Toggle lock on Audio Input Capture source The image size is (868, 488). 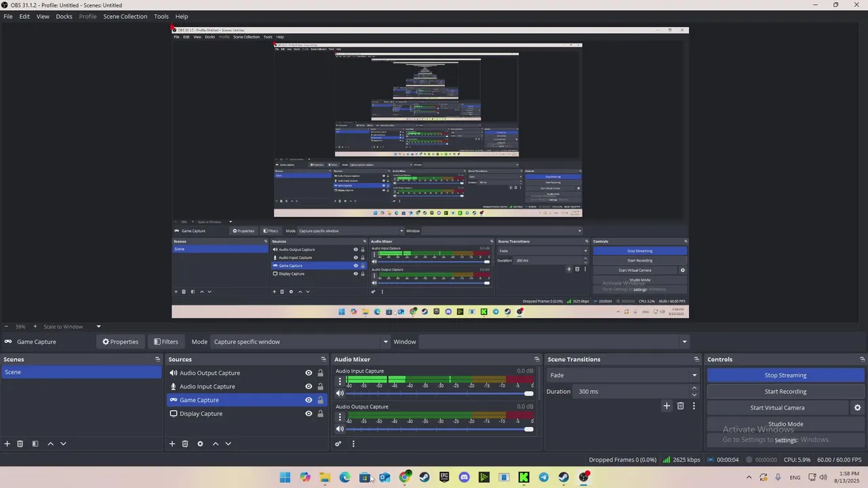coord(320,386)
